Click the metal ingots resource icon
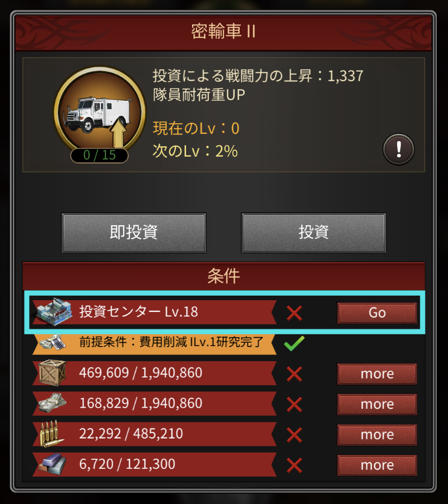The width and height of the screenshot is (448, 504). coord(52,464)
